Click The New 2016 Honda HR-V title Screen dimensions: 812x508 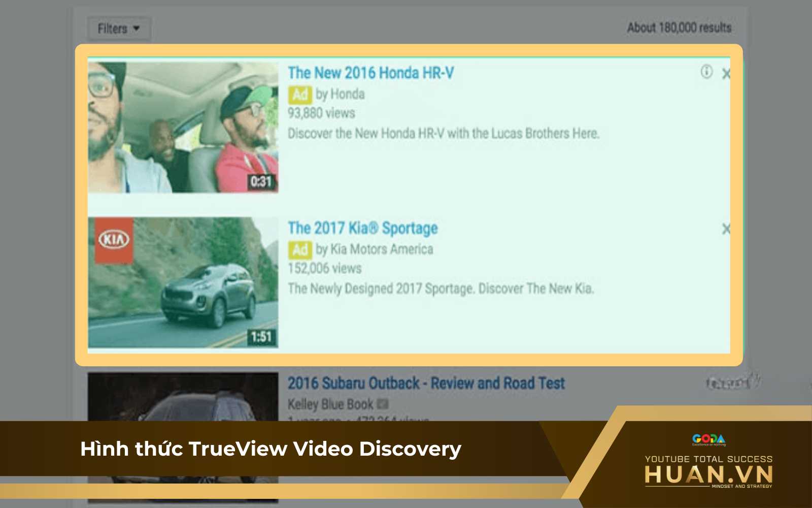(371, 73)
